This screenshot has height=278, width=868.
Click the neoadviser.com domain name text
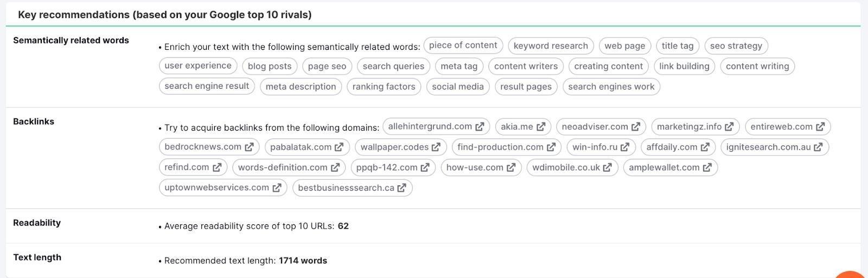tap(595, 126)
